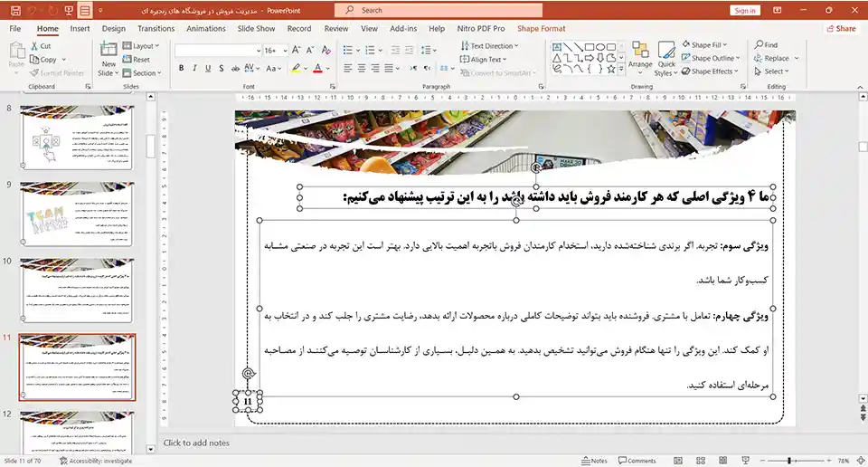Open the Design tab

114,28
